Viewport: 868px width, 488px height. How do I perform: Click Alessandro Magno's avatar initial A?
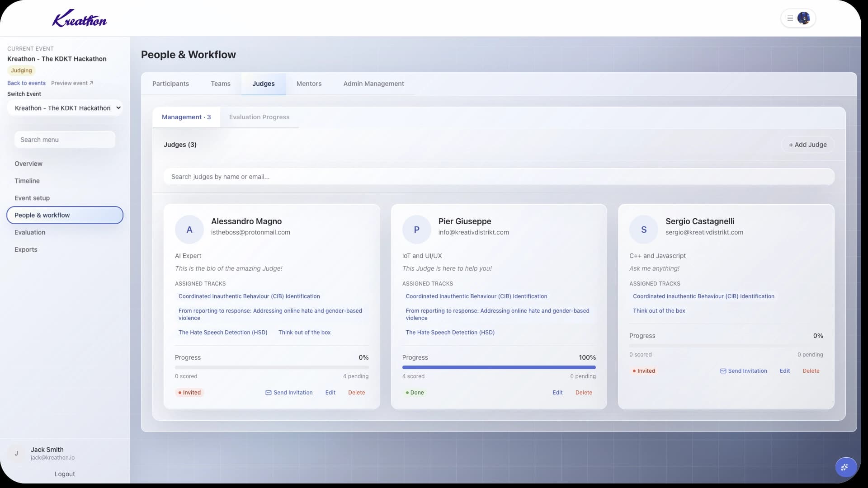pos(189,230)
